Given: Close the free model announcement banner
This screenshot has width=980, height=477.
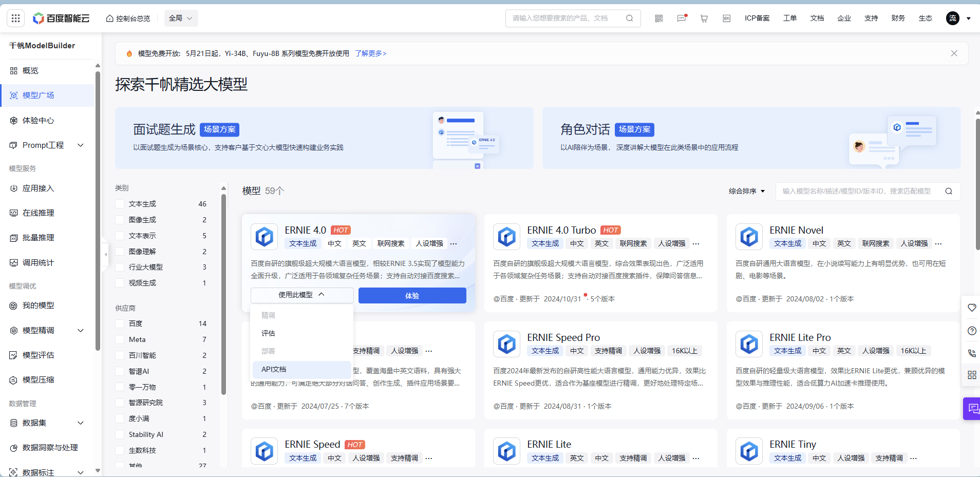Looking at the screenshot, I should click(954, 53).
